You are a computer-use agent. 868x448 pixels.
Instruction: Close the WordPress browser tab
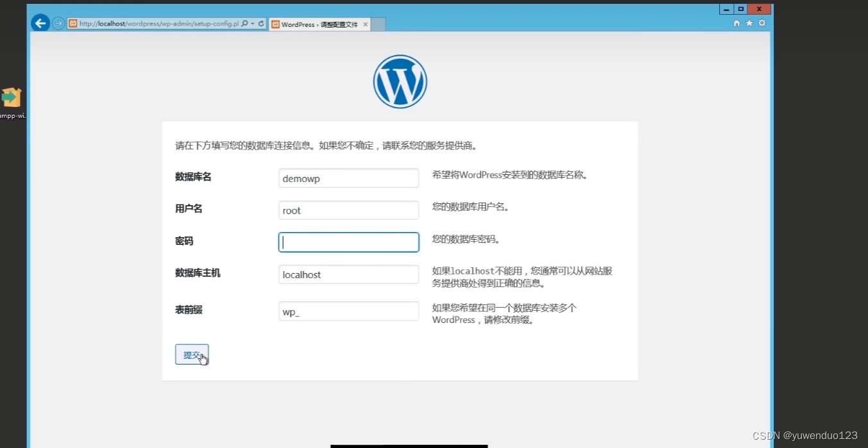click(366, 24)
